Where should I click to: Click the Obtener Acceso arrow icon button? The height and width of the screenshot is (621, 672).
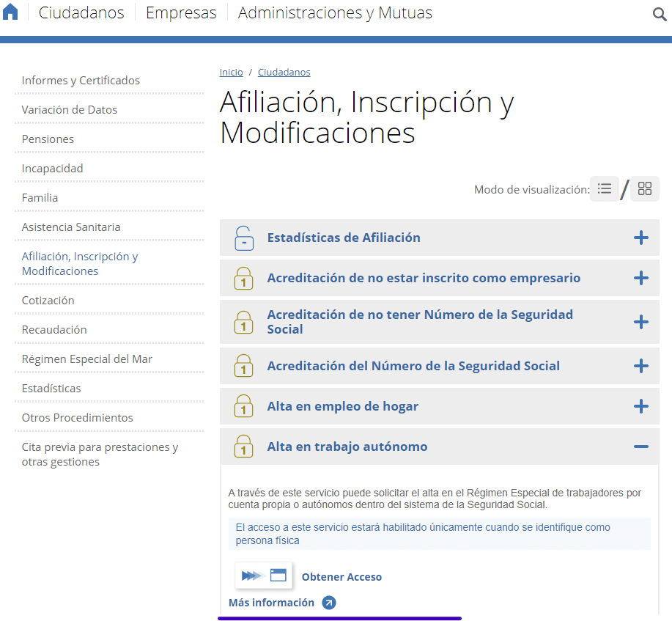[x=264, y=575]
